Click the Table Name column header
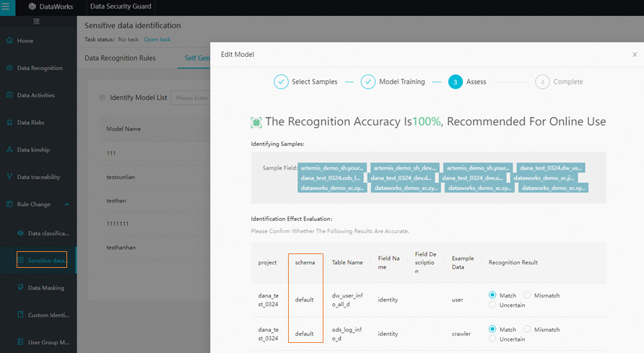This screenshot has height=353, width=644. tap(347, 262)
